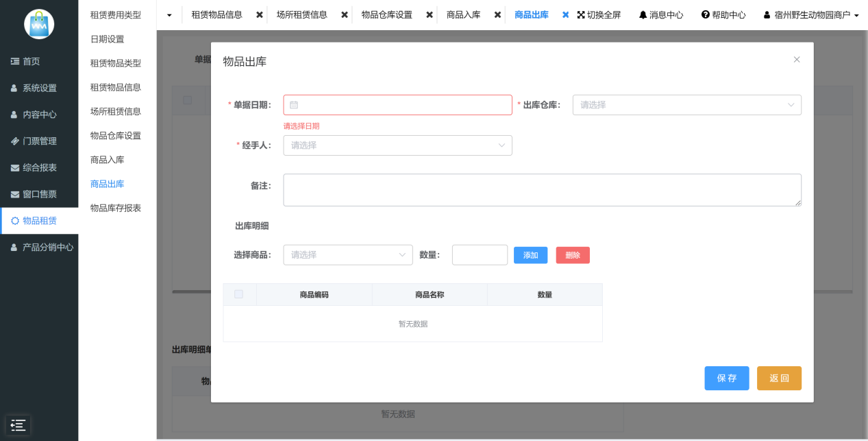Click the orange 返回 button

pyautogui.click(x=779, y=378)
